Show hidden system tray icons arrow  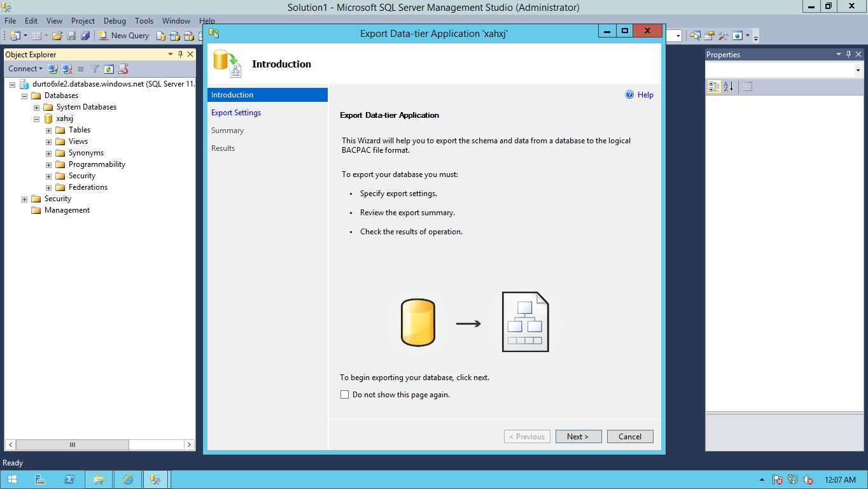pos(762,480)
